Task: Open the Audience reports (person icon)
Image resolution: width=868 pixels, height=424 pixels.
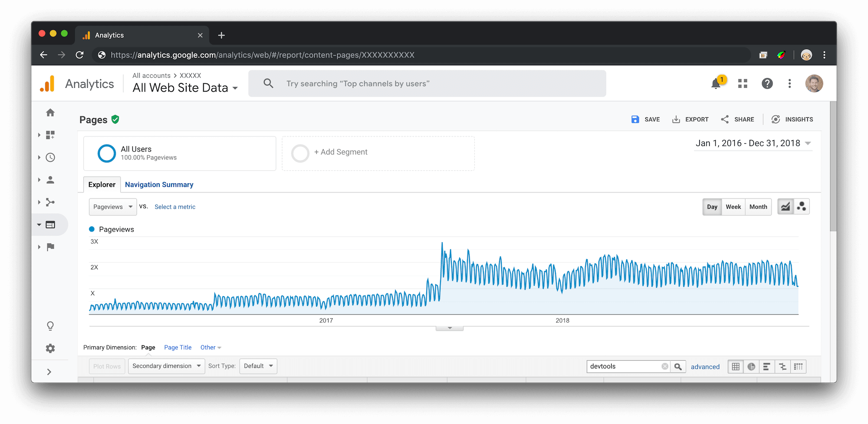Action: coord(50,180)
